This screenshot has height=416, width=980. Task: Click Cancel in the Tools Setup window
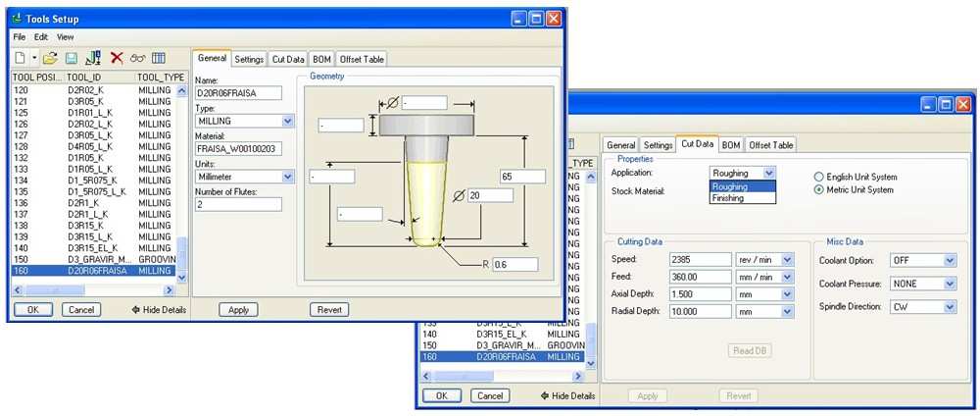[81, 310]
